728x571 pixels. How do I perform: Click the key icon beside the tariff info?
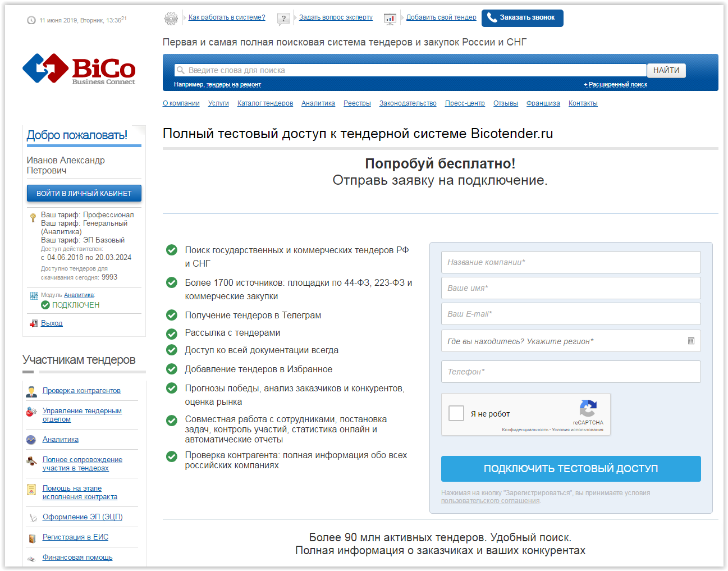[33, 218]
